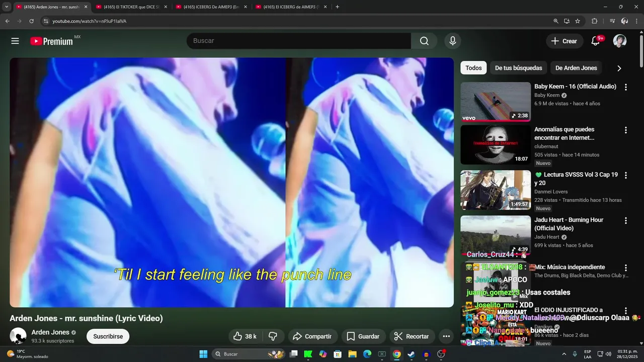
Task: Select the De tus búsquedas chip
Action: 519,68
